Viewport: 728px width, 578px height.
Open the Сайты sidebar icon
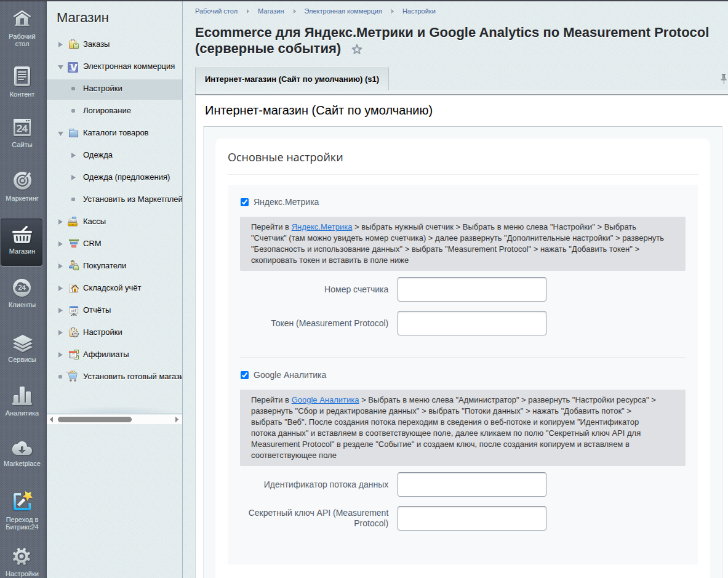(22, 127)
